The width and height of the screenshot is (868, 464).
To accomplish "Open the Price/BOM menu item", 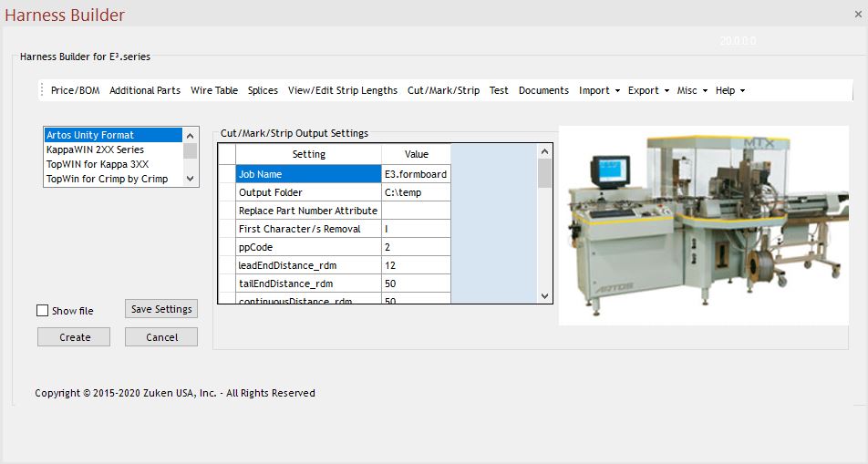I will click(x=76, y=90).
